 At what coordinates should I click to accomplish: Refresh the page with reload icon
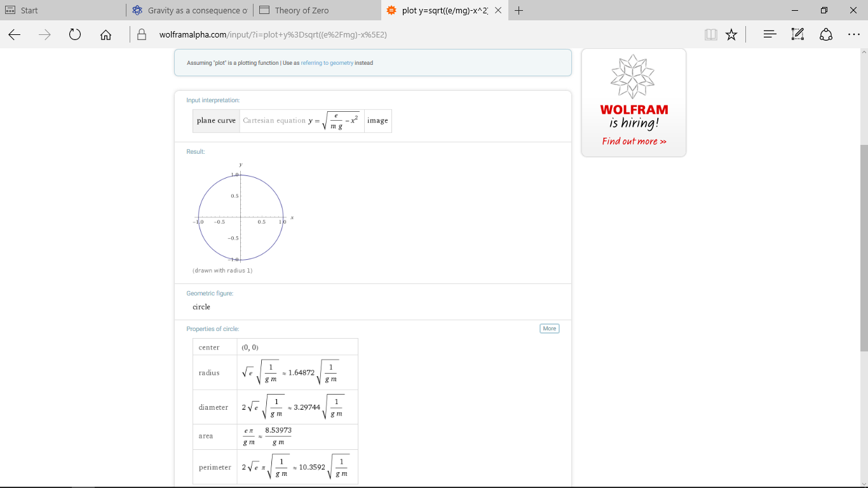[75, 35]
